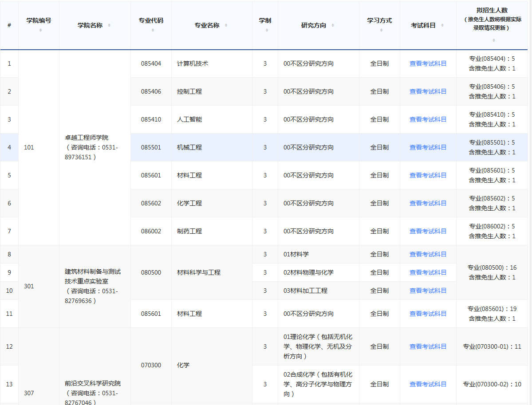Click 查看考试科目 in row 11 材料工程

tap(428, 313)
